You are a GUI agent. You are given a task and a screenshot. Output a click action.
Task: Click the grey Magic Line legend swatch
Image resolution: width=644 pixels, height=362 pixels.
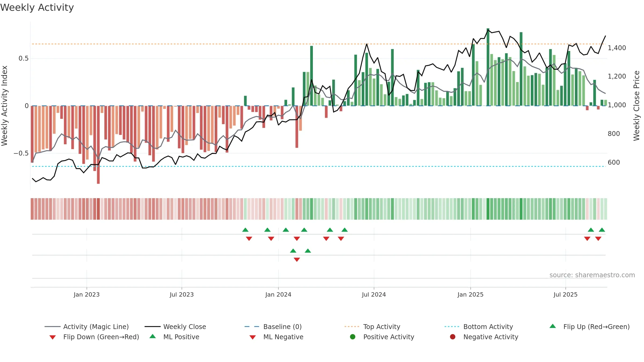tap(53, 327)
